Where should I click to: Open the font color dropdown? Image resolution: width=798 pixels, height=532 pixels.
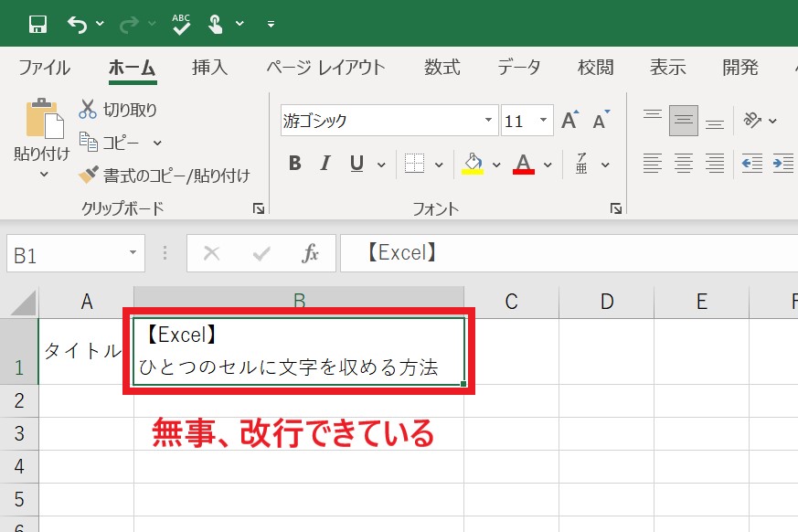click(x=548, y=165)
